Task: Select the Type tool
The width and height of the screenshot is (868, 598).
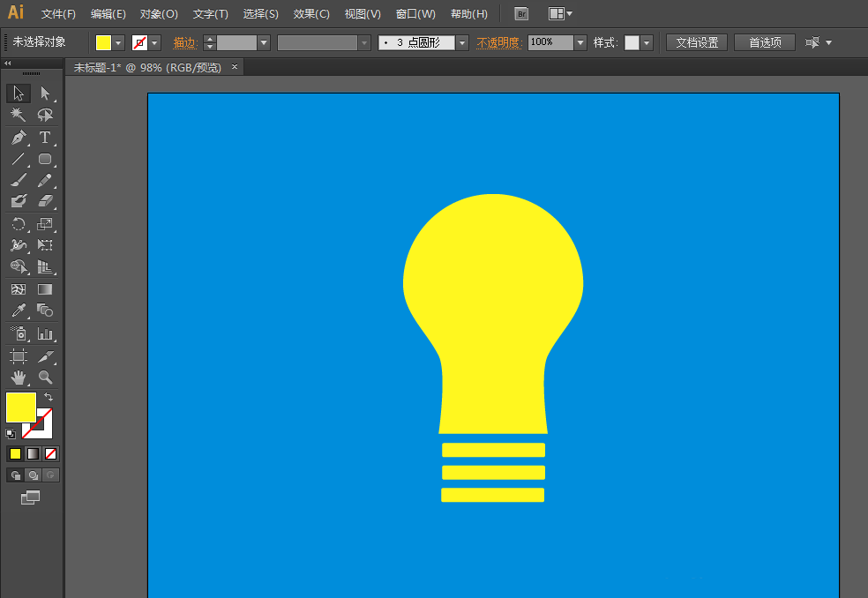Action: (x=45, y=138)
